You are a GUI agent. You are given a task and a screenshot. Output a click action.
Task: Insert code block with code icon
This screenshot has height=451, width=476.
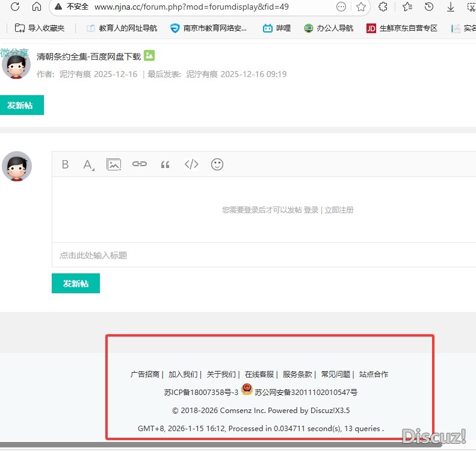pyautogui.click(x=191, y=164)
